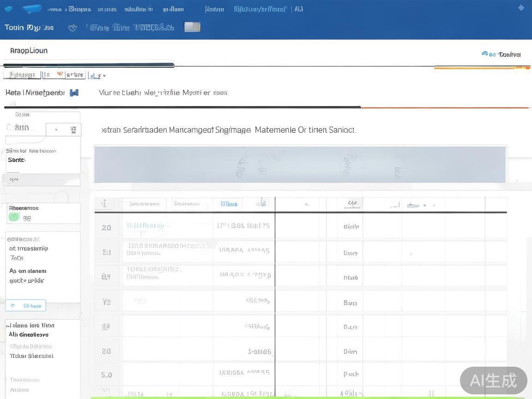Select the first tab in the small tab row
This screenshot has height=399, width=532.
click(22, 75)
